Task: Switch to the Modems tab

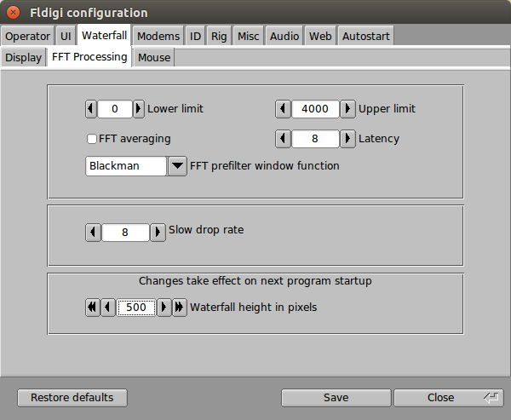Action: click(x=158, y=36)
